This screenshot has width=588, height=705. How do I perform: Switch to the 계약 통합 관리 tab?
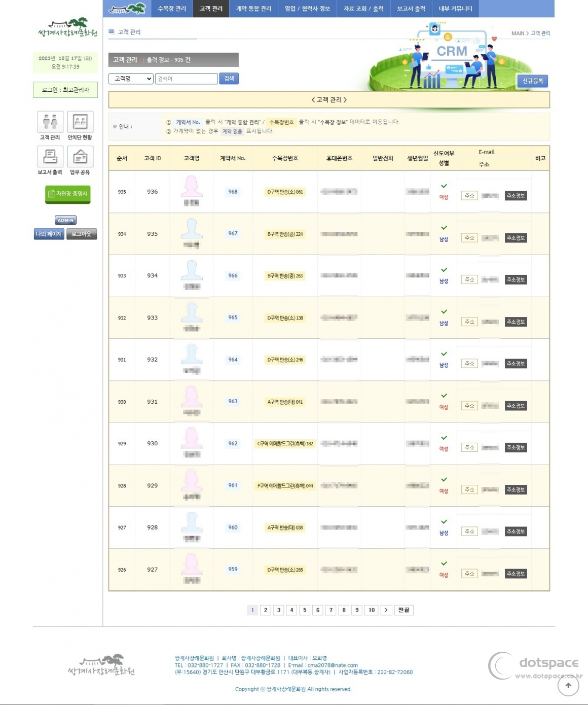click(253, 9)
